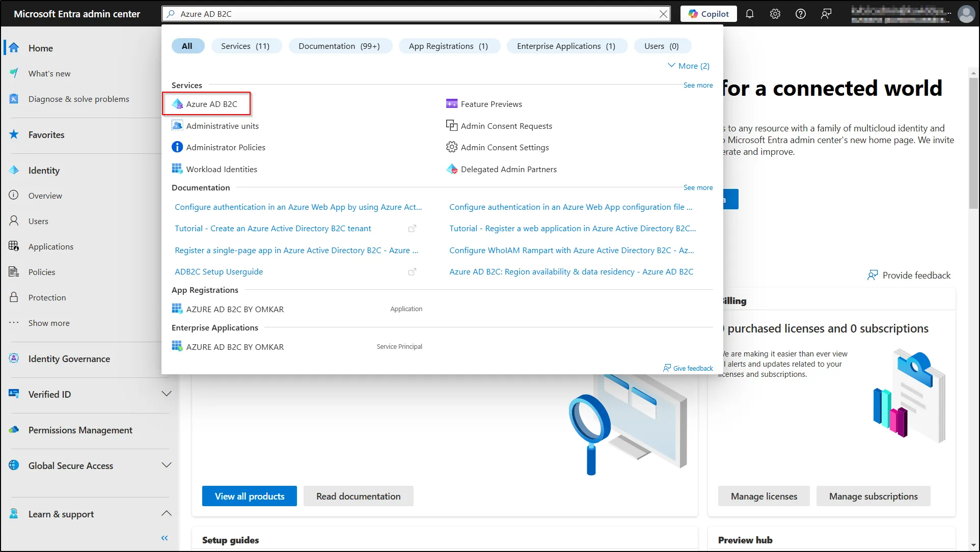Click See more for Services
The image size is (980, 552).
[698, 85]
